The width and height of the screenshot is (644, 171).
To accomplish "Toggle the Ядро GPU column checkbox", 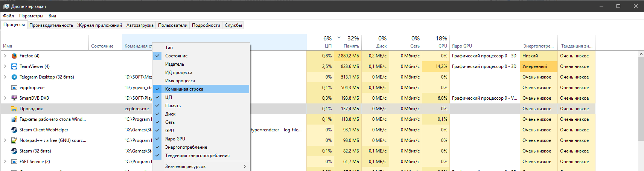I will click(175, 139).
